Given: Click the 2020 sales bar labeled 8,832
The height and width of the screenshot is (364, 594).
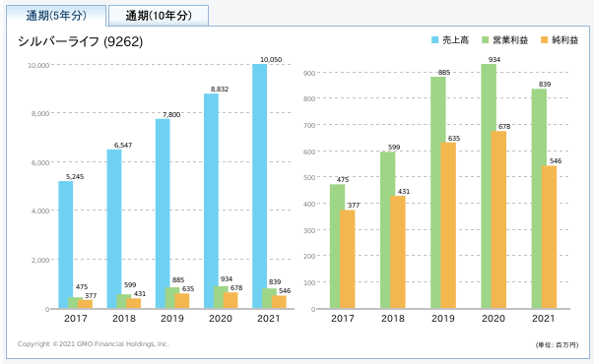Looking at the screenshot, I should pyautogui.click(x=211, y=201).
